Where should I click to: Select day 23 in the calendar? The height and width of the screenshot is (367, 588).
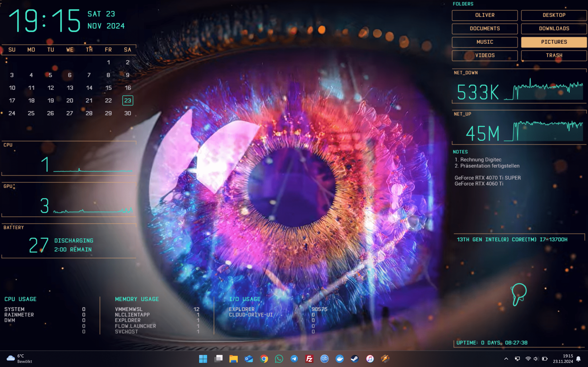[127, 100]
